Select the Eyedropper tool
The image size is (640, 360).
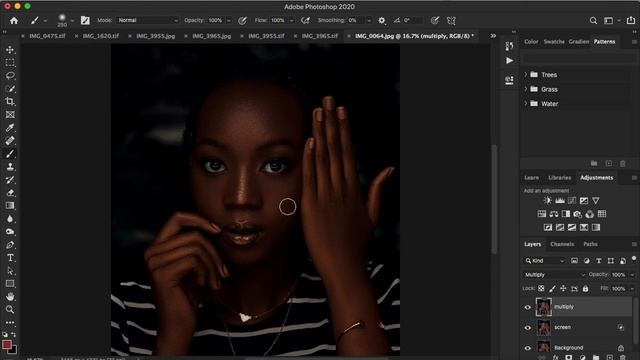(x=10, y=128)
